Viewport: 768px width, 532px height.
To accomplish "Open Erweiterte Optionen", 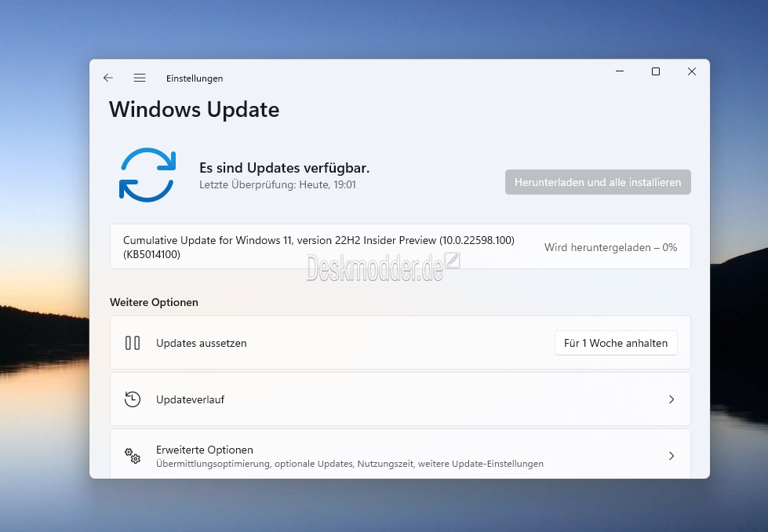I will tap(400, 454).
